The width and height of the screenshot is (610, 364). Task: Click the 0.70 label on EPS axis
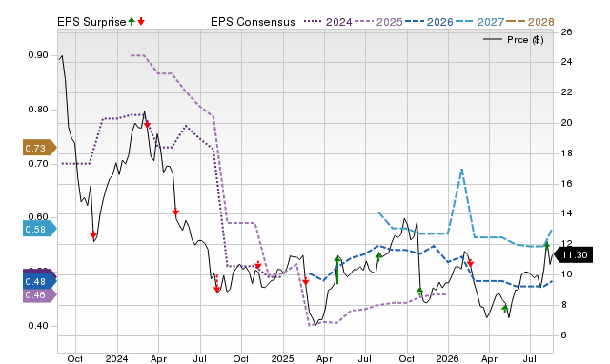(x=38, y=164)
